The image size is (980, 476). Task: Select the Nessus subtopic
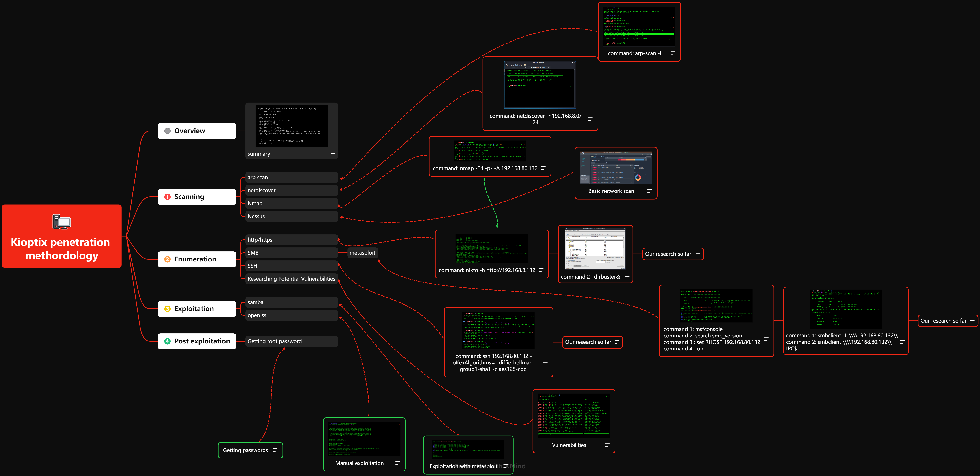point(291,216)
